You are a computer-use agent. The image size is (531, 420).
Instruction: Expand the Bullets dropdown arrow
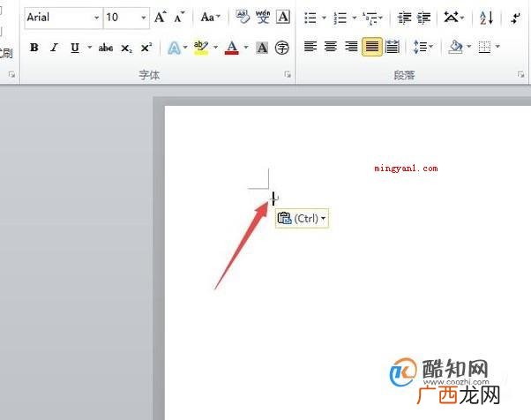pos(324,18)
